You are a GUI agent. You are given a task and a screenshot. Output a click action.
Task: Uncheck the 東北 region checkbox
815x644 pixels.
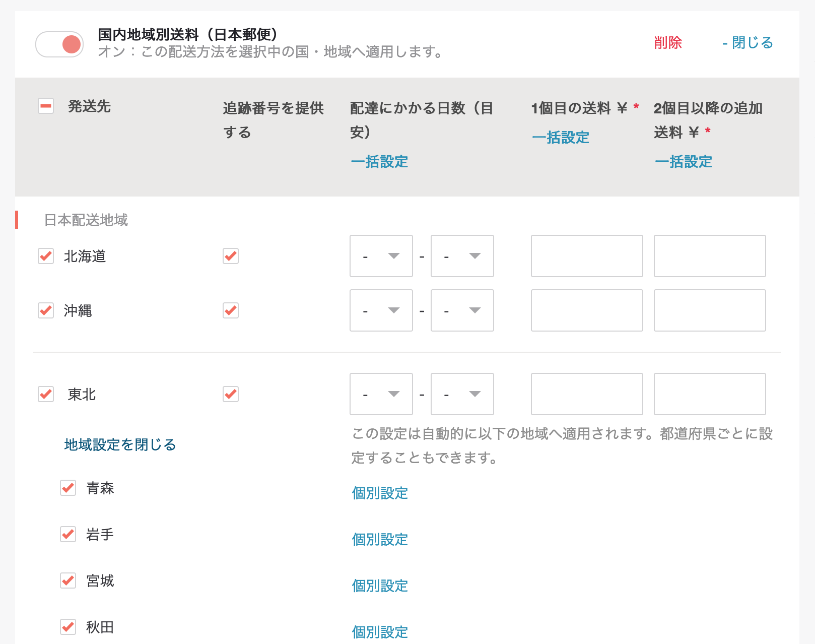point(46,394)
